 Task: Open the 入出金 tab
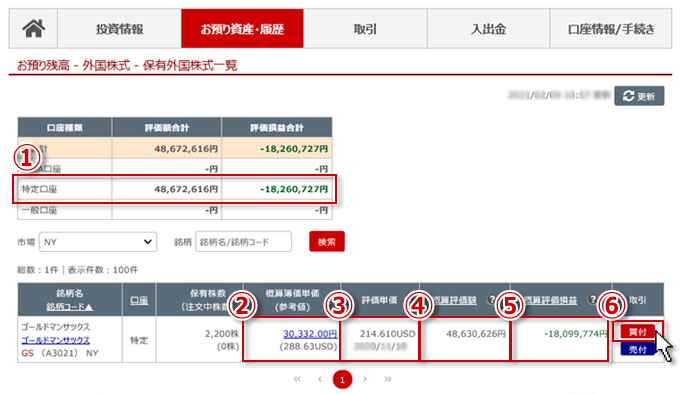click(x=488, y=29)
